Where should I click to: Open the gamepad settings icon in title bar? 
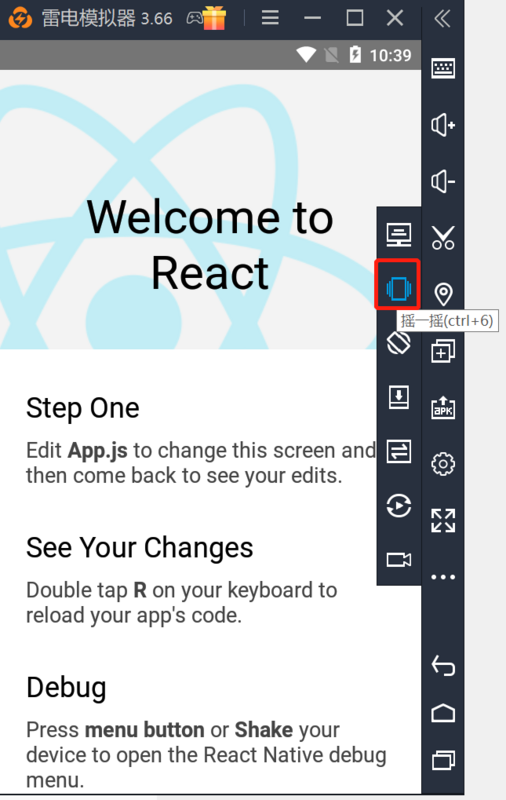[x=194, y=19]
